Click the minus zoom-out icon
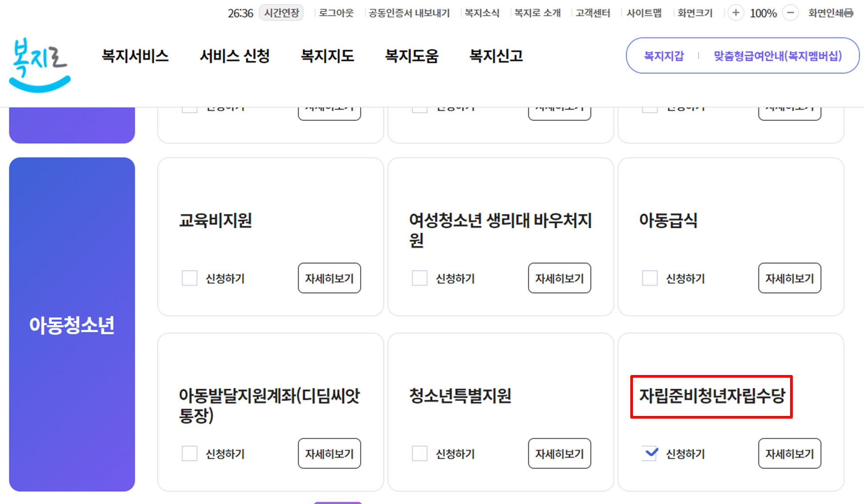 pyautogui.click(x=790, y=13)
